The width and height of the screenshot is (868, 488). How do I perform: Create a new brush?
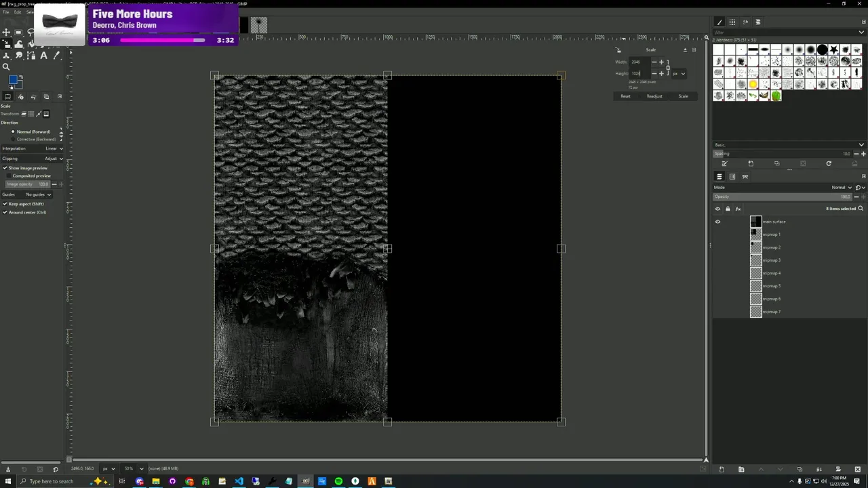pyautogui.click(x=751, y=163)
